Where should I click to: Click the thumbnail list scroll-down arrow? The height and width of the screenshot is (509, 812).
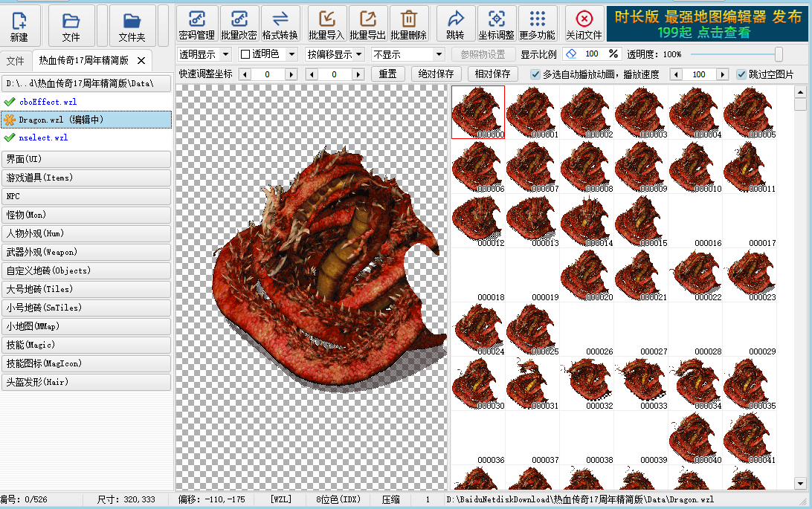800,484
